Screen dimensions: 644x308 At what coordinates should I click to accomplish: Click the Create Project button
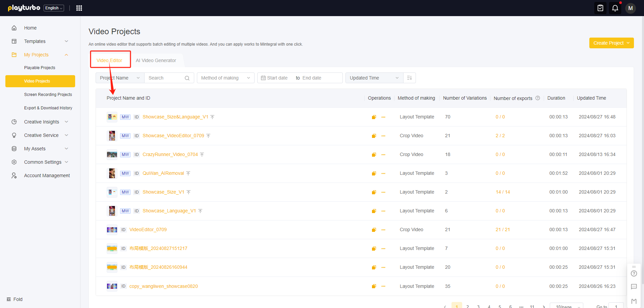611,43
